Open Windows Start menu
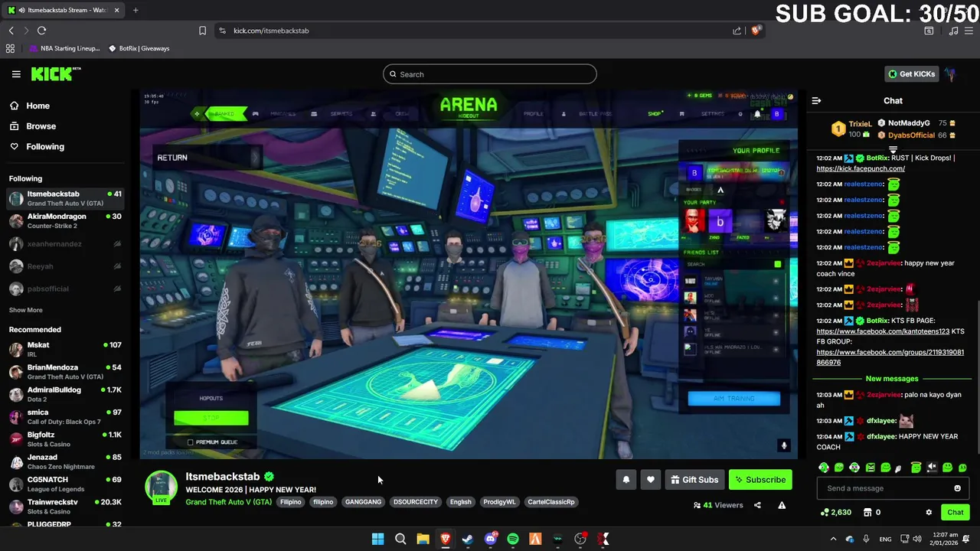Image resolution: width=980 pixels, height=551 pixels. pyautogui.click(x=377, y=539)
